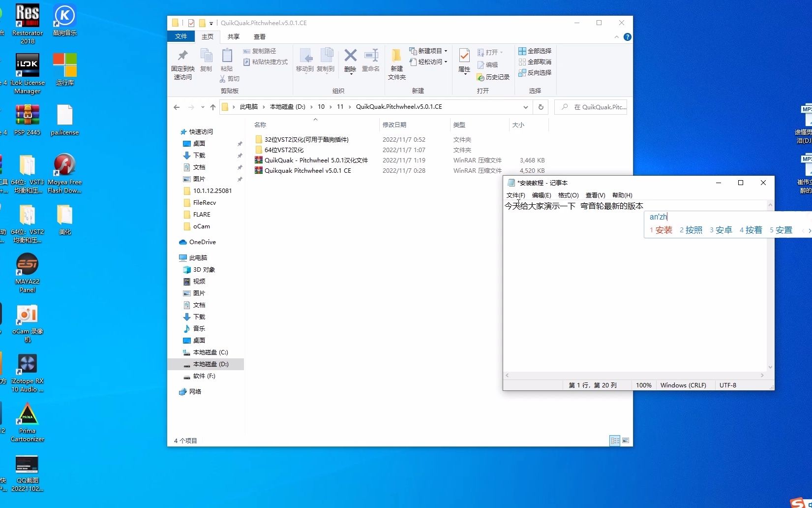Click Paste shortcut option
This screenshot has width=812, height=508.
point(266,62)
